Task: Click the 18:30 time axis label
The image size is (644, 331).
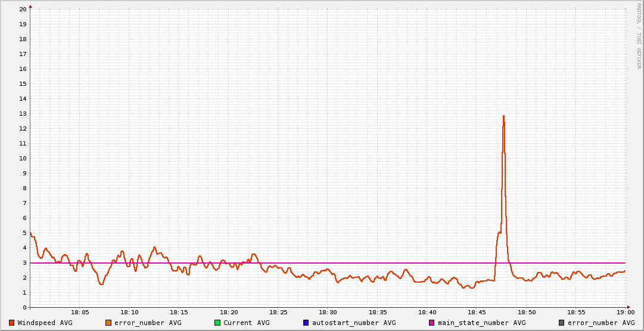Action: tap(328, 313)
